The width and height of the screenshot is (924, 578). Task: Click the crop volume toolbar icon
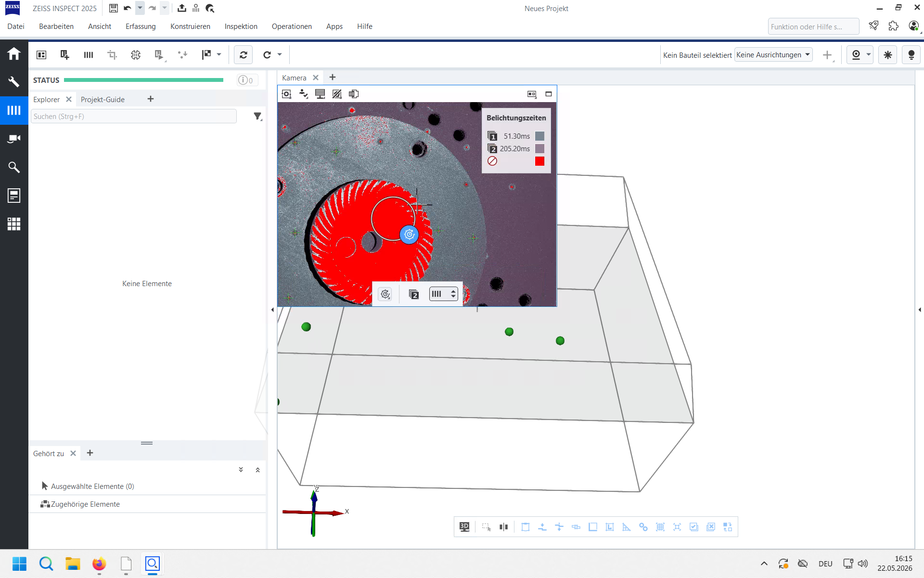pos(112,55)
